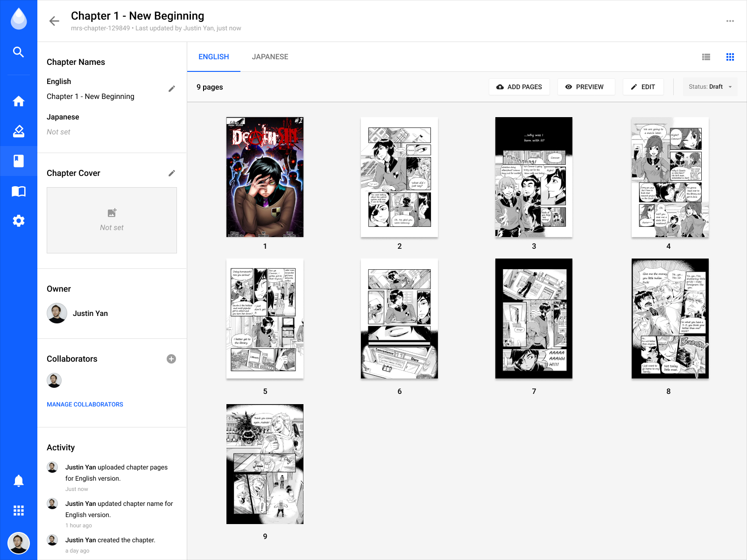Edit the Chapter Cover with pencil icon
This screenshot has height=560, width=747.
[172, 173]
